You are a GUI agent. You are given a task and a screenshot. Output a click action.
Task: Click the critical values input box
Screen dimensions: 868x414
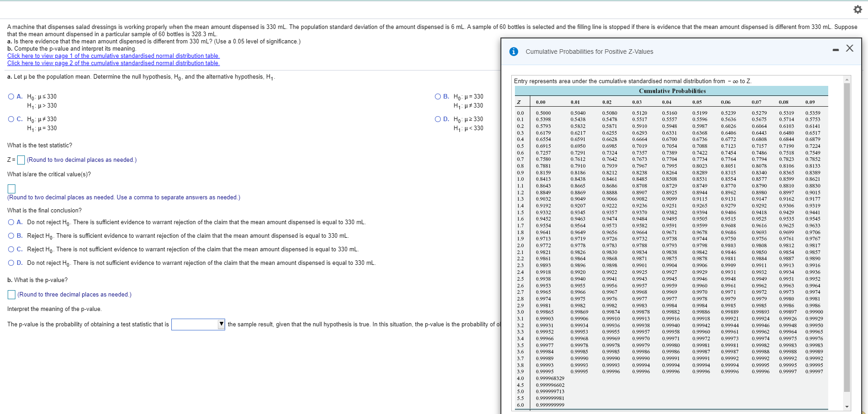11,188
